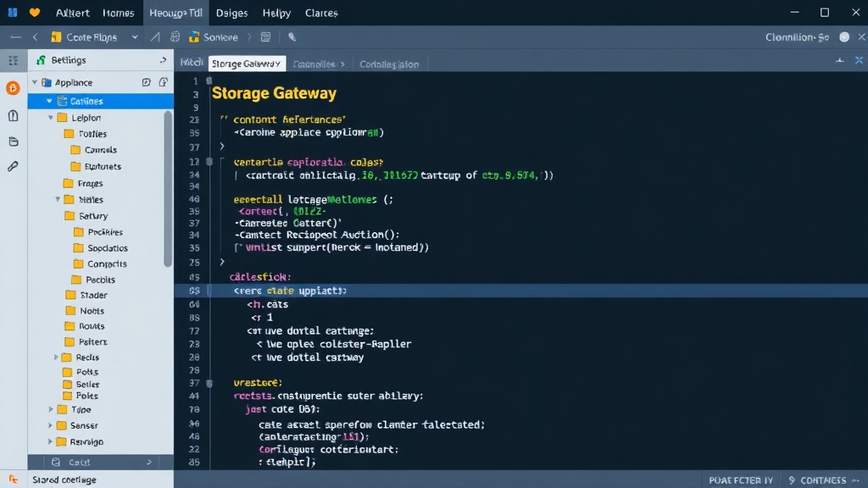Open the Daiges menu
868x488 pixels.
tap(231, 13)
